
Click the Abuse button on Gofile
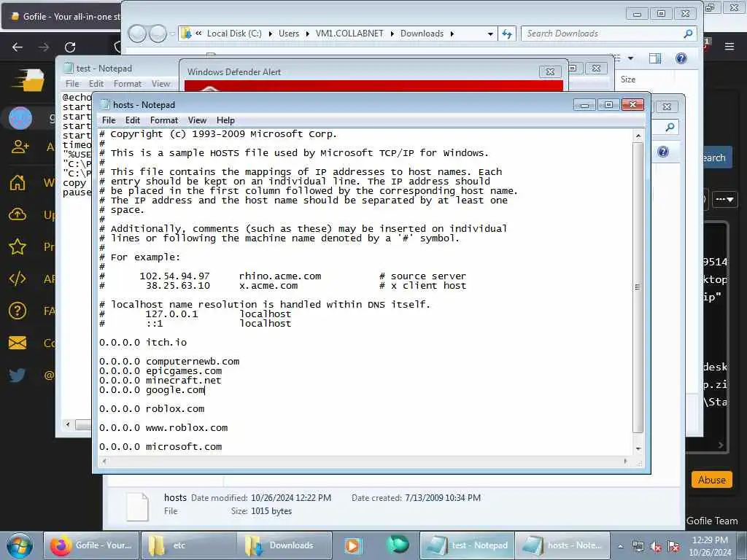712,480
